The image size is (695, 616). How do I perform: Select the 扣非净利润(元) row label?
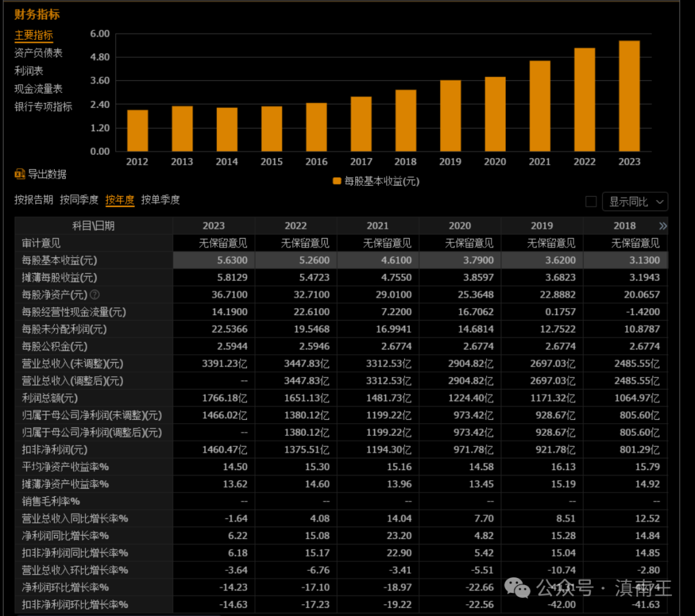pos(55,450)
